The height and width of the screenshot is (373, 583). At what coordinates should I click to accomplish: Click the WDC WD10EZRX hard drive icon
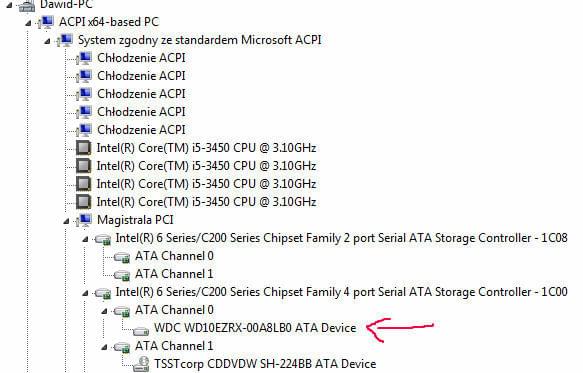click(141, 329)
